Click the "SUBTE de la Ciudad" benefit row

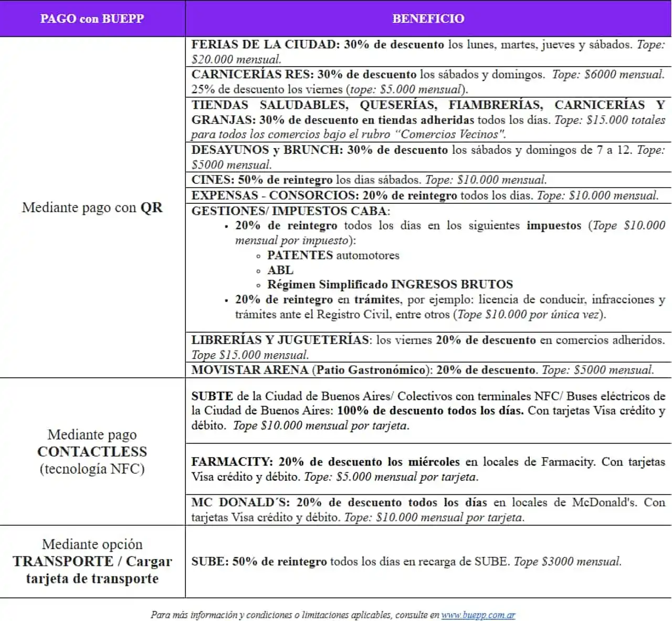(428, 410)
